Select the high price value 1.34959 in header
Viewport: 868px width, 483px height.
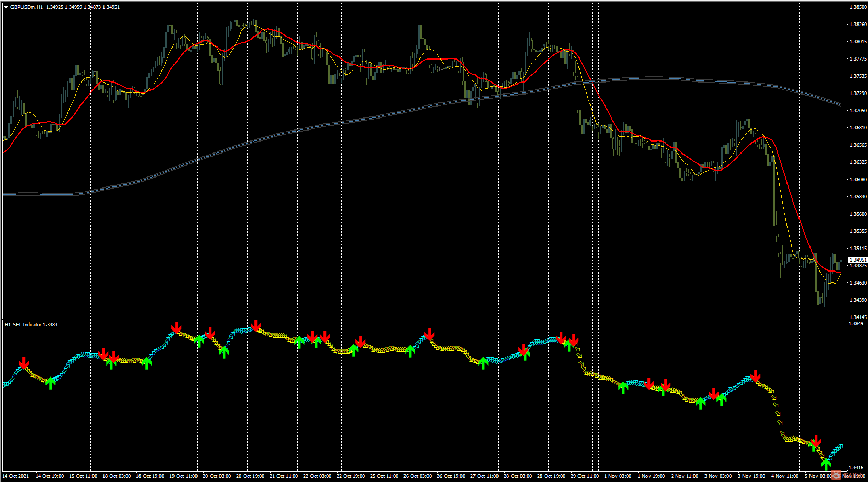tap(74, 7)
